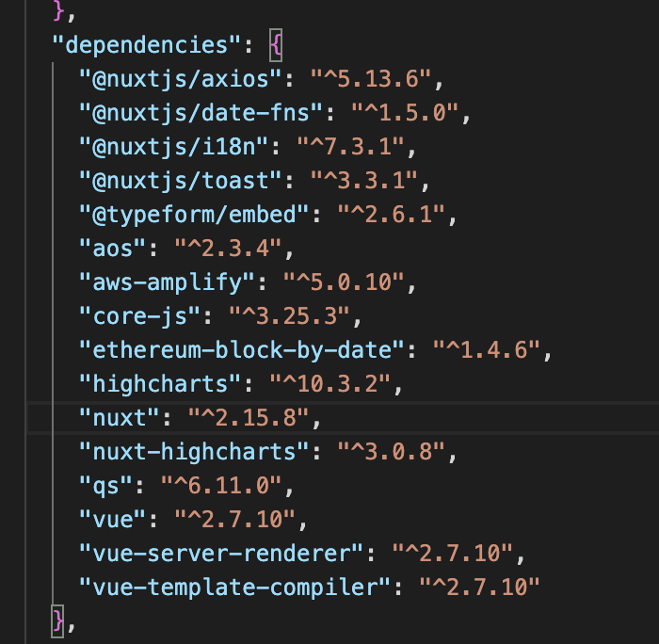Click the "@nuxtjs/axios" package name
659x644 pixels.
[x=181, y=79]
